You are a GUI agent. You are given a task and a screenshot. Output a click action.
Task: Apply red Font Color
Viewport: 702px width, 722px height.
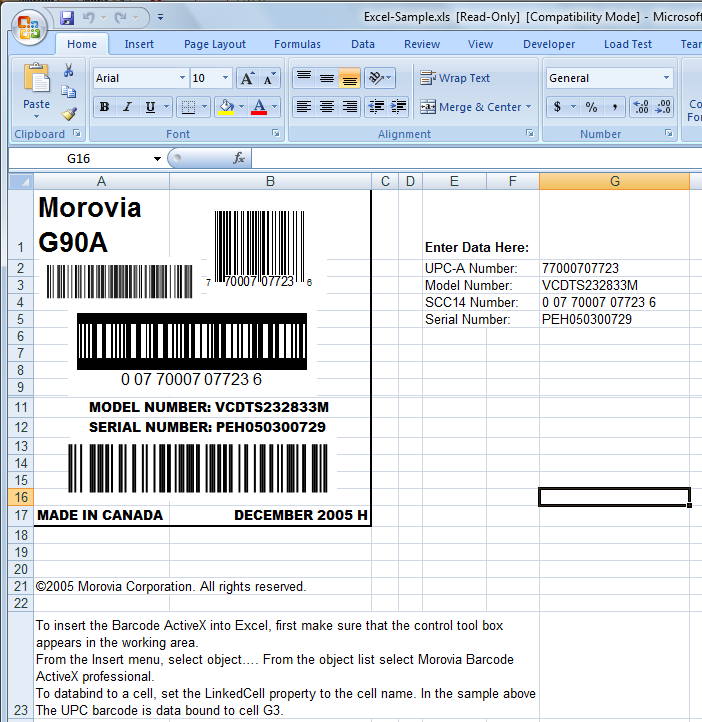pyautogui.click(x=259, y=107)
